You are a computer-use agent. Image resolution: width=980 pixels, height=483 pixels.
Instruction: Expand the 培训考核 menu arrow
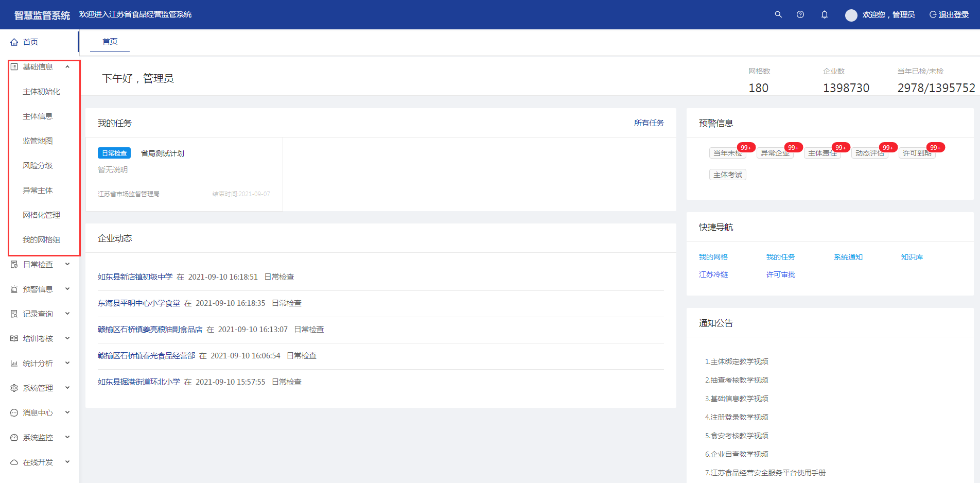tap(67, 338)
